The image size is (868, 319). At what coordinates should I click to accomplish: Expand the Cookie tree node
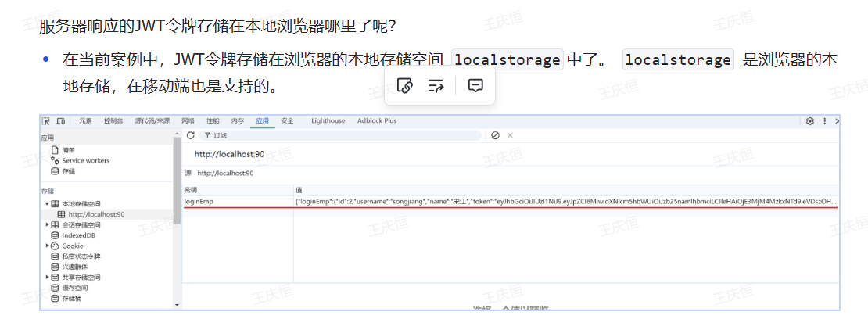click(46, 246)
